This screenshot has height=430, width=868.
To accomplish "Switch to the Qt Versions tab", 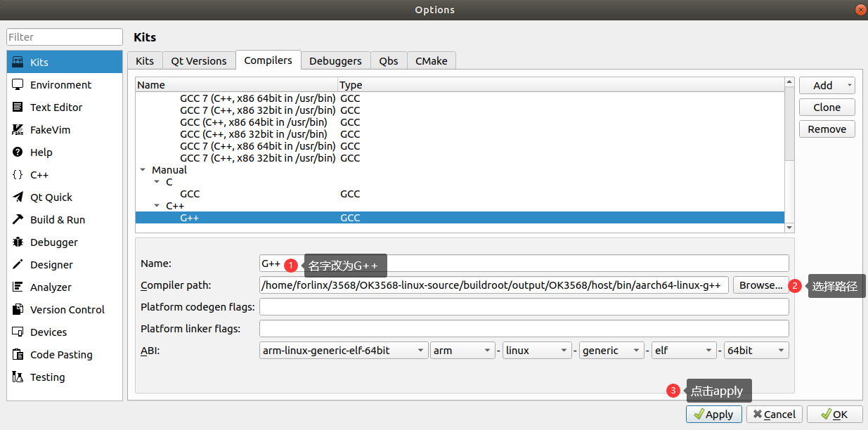I will (199, 61).
